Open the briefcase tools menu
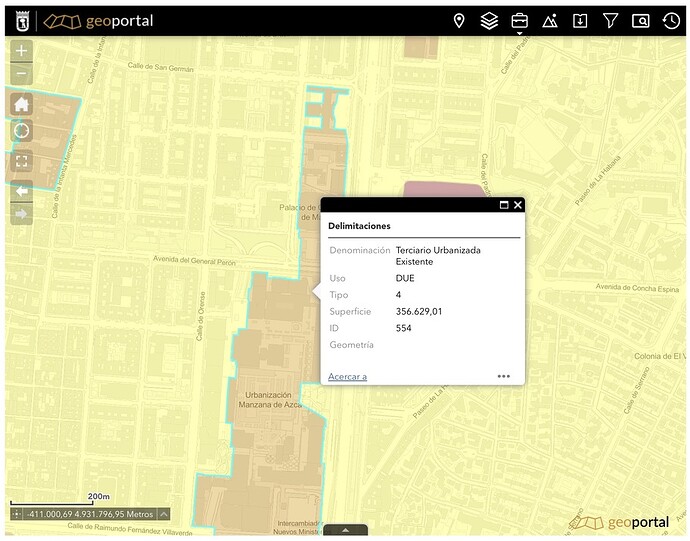690x541 pixels. click(x=519, y=21)
